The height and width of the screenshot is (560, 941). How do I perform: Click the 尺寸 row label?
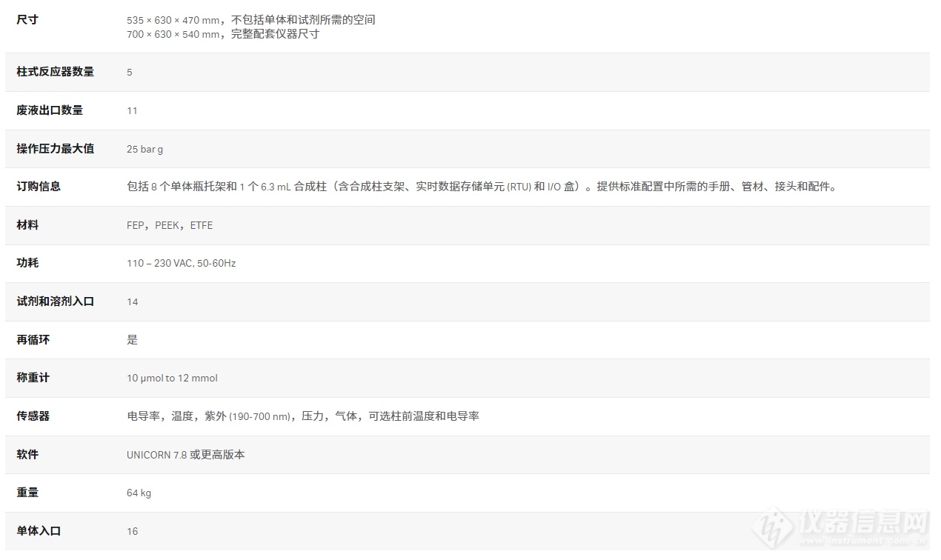[27, 20]
